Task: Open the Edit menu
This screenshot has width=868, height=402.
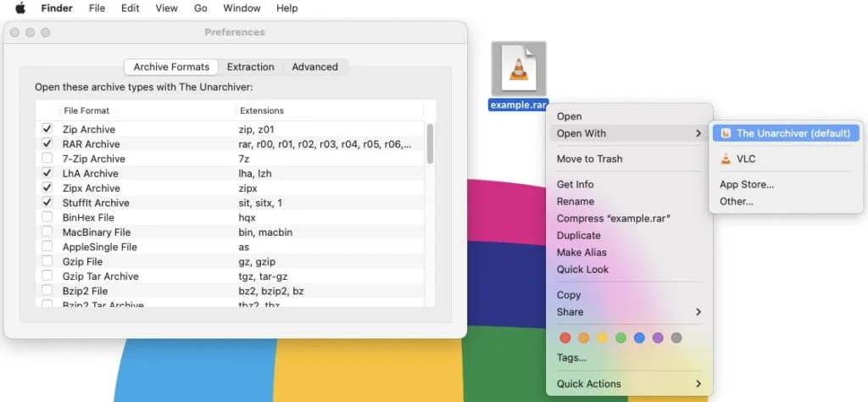Action: pyautogui.click(x=130, y=8)
